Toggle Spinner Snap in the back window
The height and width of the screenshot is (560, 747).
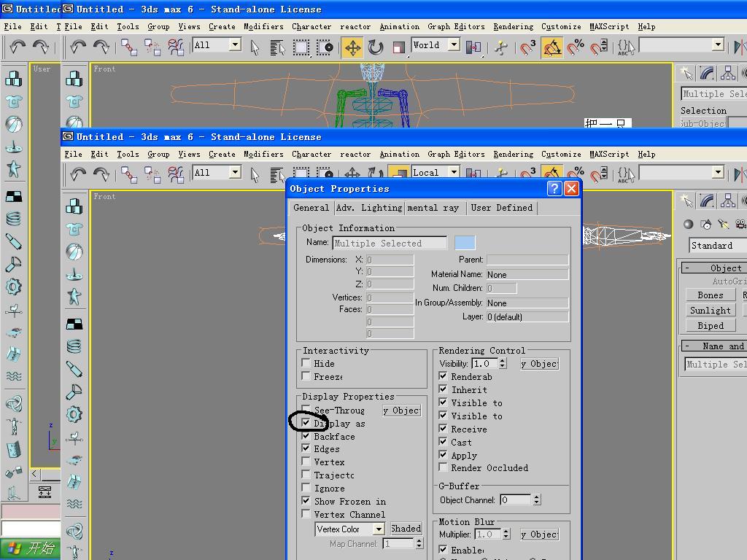(599, 47)
